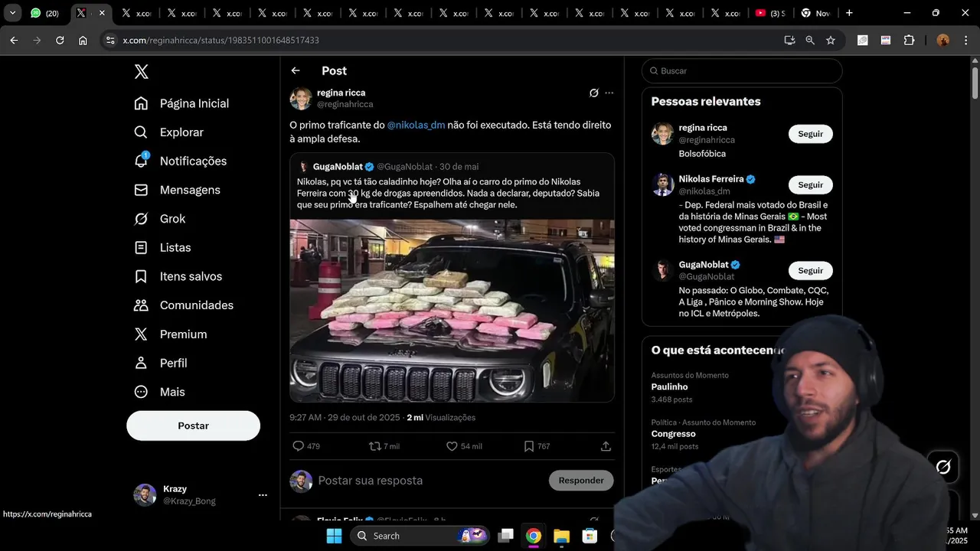This screenshot has height=551, width=980.
Task: Click the Buscar search field
Action: [x=742, y=71]
